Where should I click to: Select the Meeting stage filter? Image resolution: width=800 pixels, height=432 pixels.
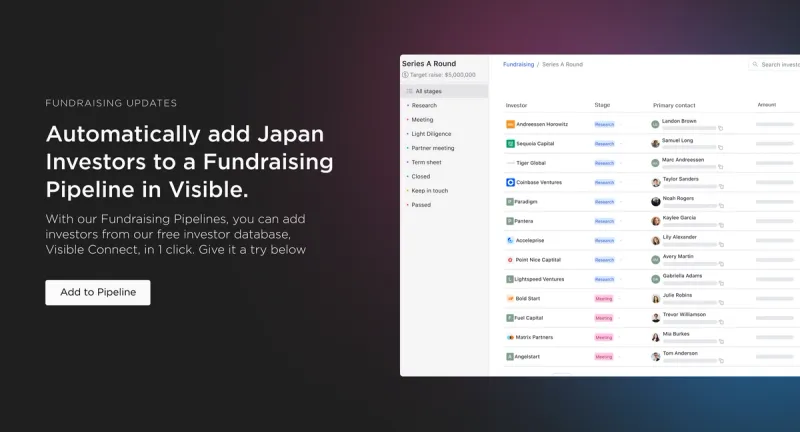click(x=422, y=119)
